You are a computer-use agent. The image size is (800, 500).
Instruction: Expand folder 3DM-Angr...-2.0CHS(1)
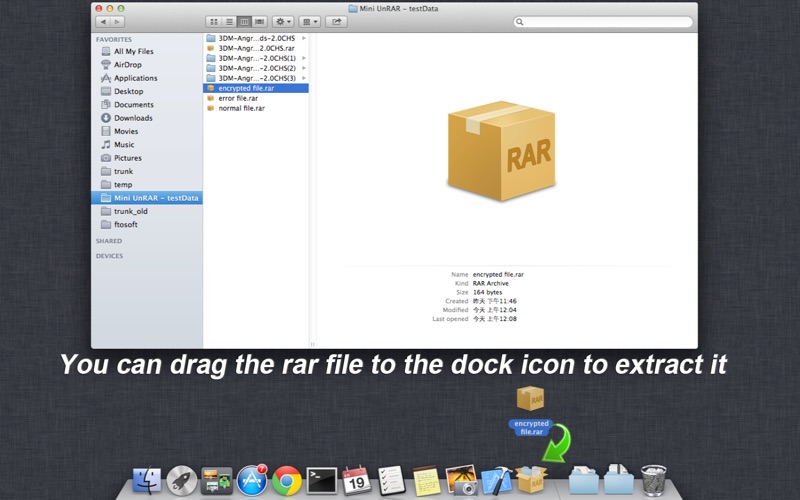pyautogui.click(x=304, y=58)
